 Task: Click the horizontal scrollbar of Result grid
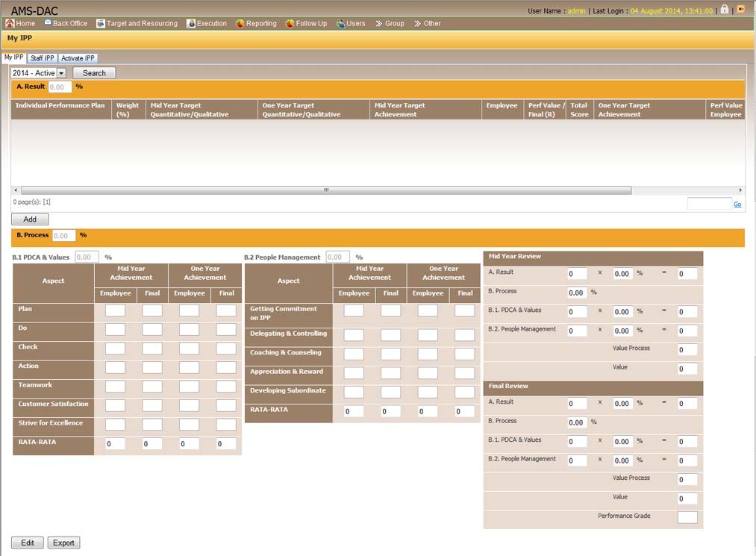[325, 190]
